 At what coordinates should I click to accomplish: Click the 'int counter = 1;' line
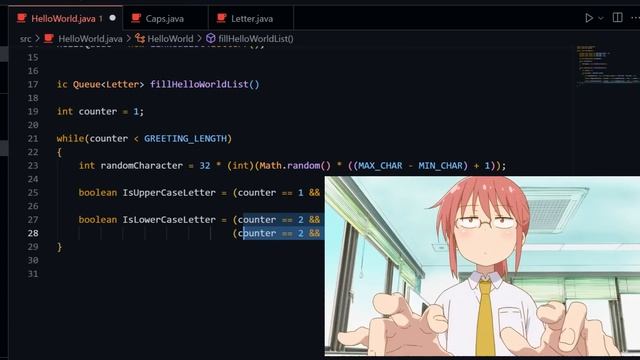[100, 111]
